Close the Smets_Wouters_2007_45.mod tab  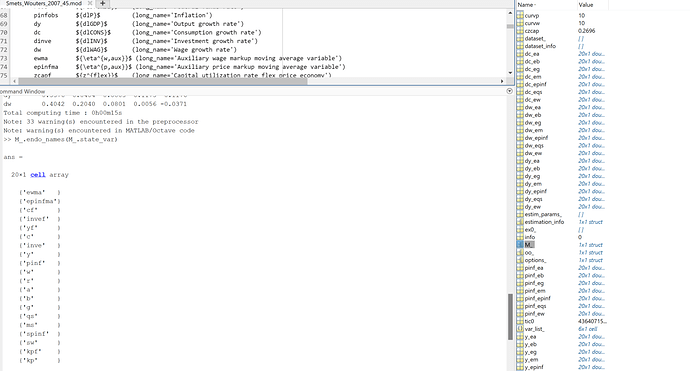(x=90, y=3)
